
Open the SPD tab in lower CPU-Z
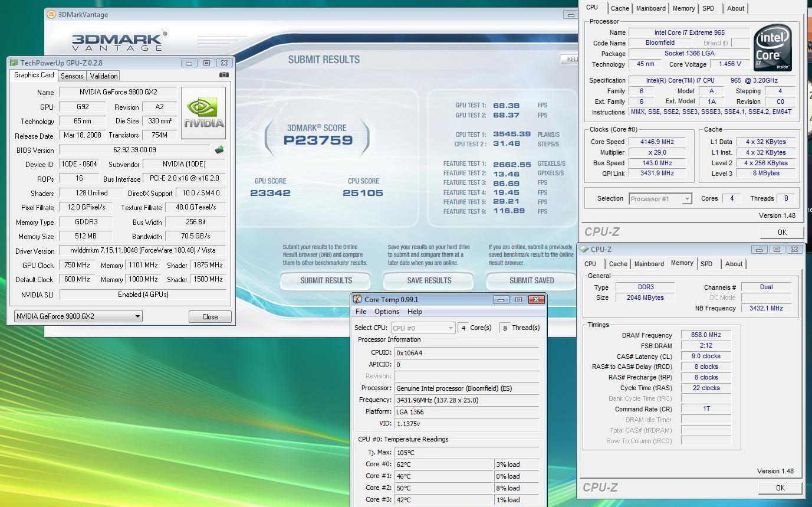click(706, 264)
